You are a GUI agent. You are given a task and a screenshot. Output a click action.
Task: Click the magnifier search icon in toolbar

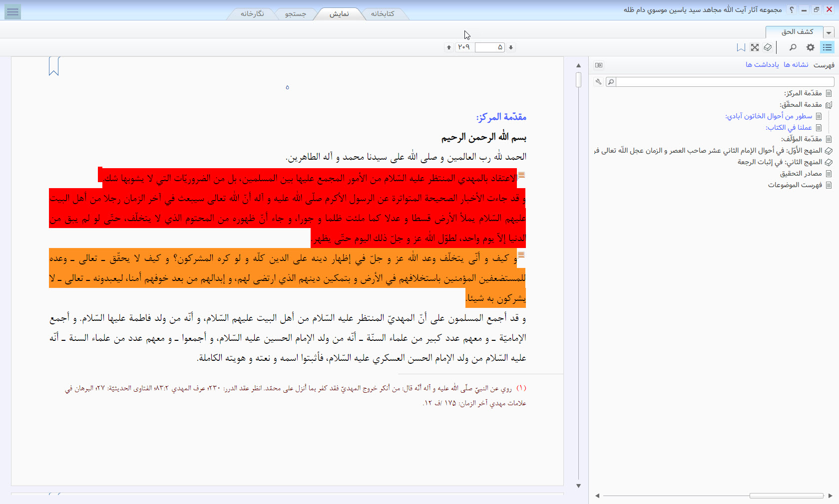click(x=793, y=47)
